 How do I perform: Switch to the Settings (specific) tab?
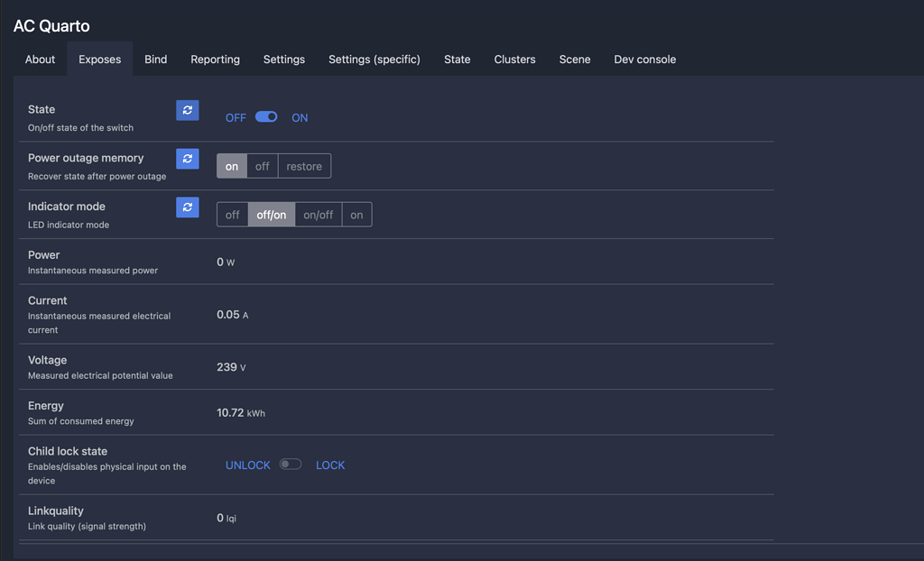(x=374, y=59)
